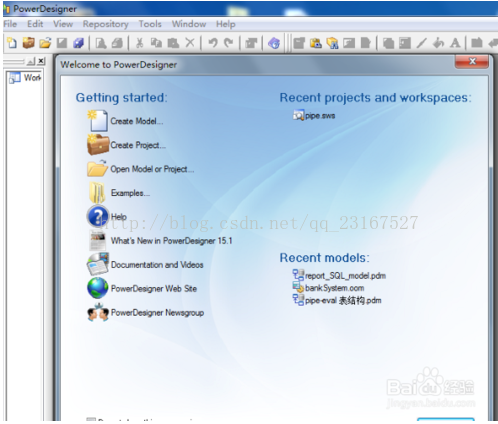This screenshot has width=498, height=424.
Task: Click the Delete X toolbar icon
Action: (190, 43)
